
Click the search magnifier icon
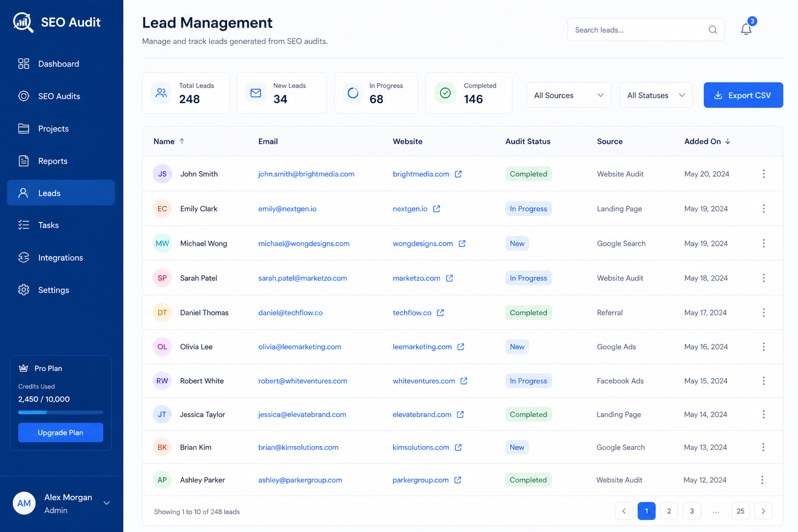pyautogui.click(x=713, y=30)
